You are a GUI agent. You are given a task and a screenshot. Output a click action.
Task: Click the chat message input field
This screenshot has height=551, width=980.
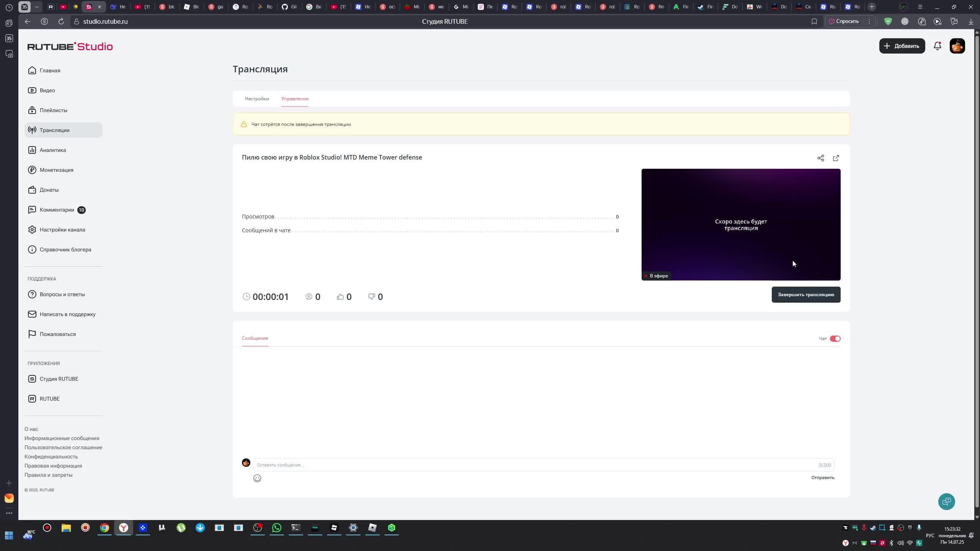(536, 465)
